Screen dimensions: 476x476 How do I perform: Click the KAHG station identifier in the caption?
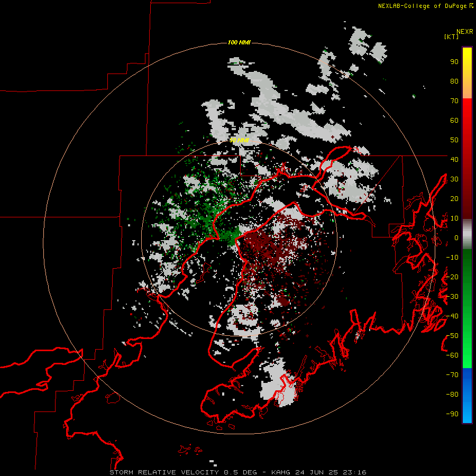280,472
